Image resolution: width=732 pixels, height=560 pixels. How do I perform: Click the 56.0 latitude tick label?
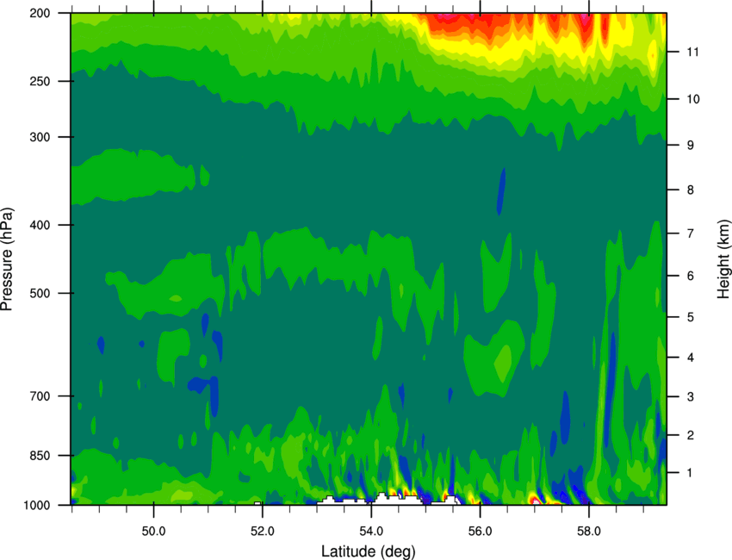480,531
